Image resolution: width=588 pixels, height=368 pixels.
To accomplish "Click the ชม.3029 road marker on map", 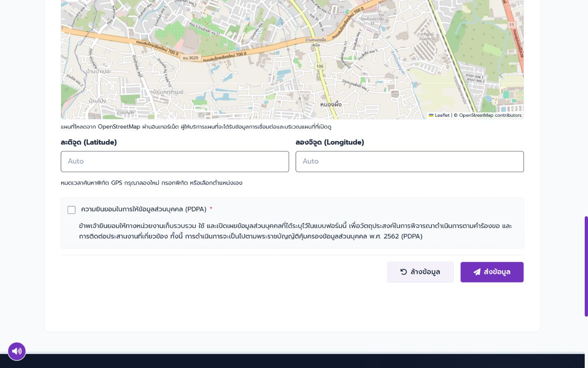I will click(x=191, y=58).
